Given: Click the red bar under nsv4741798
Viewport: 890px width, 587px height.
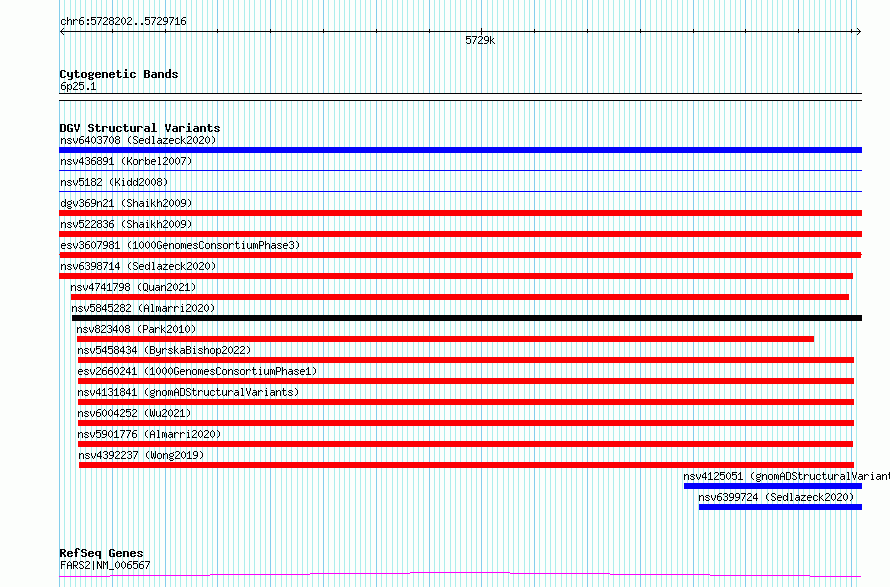Looking at the screenshot, I should coord(460,297).
